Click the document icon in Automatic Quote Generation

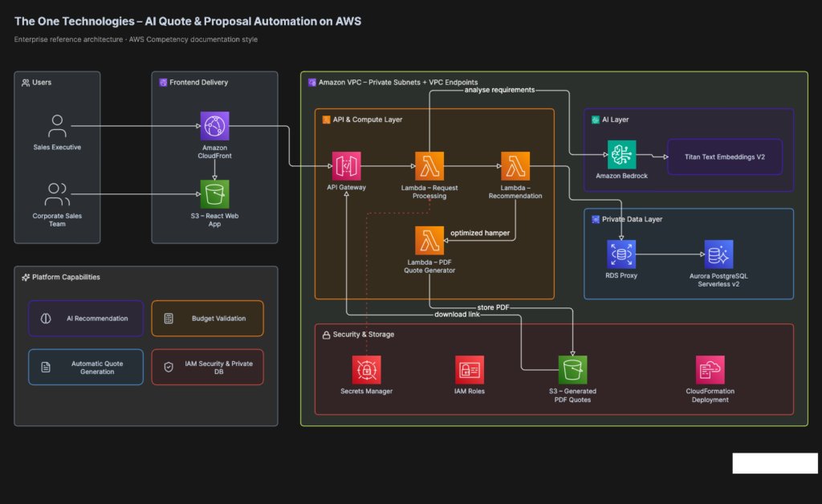coord(46,368)
